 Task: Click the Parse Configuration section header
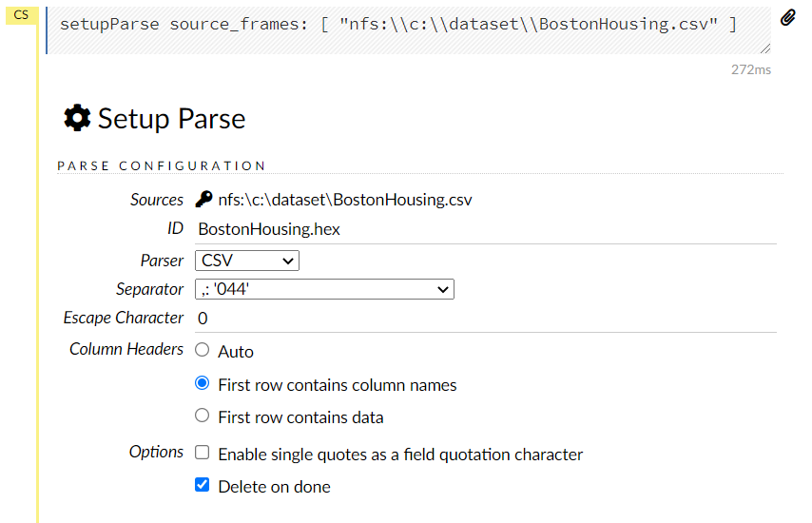[162, 165]
